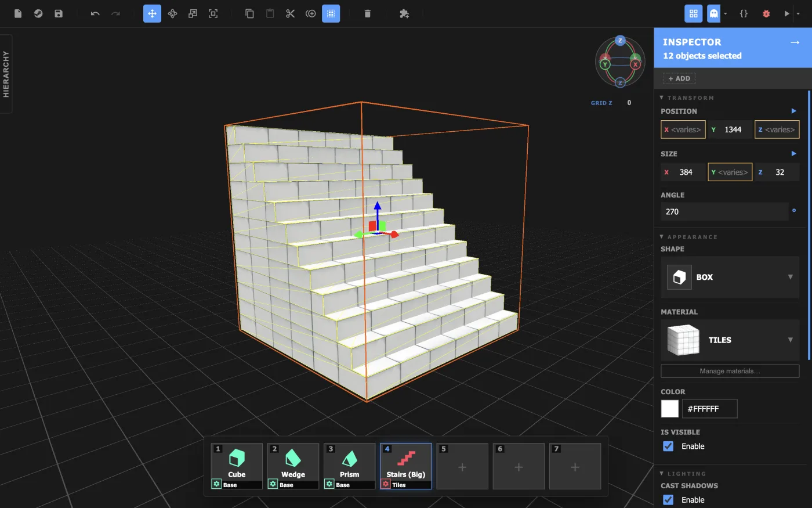Click the Steam icon in the toolbar
812x508 pixels.
click(x=38, y=13)
